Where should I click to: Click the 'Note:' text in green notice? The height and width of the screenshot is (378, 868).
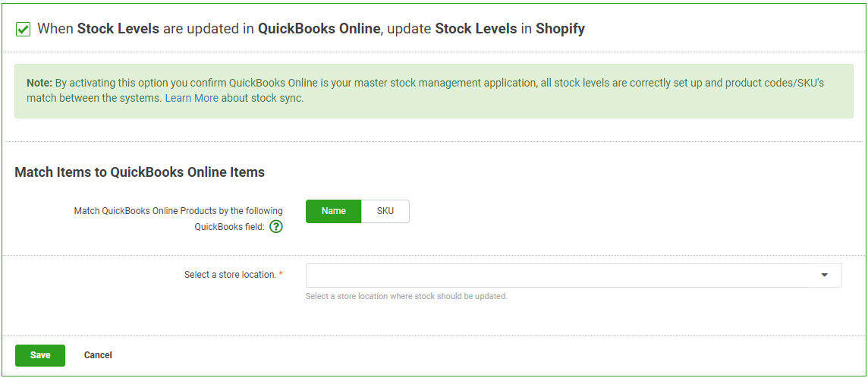[x=39, y=83]
